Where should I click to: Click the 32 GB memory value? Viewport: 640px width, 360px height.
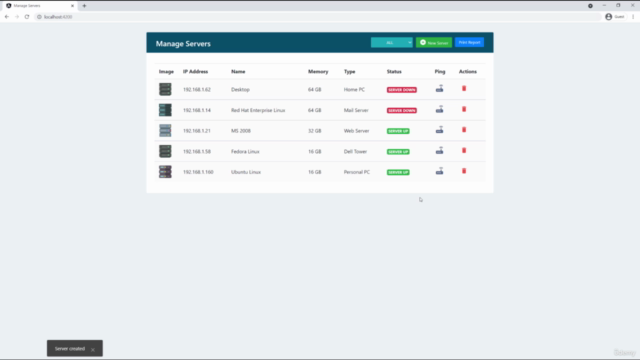[x=315, y=131]
